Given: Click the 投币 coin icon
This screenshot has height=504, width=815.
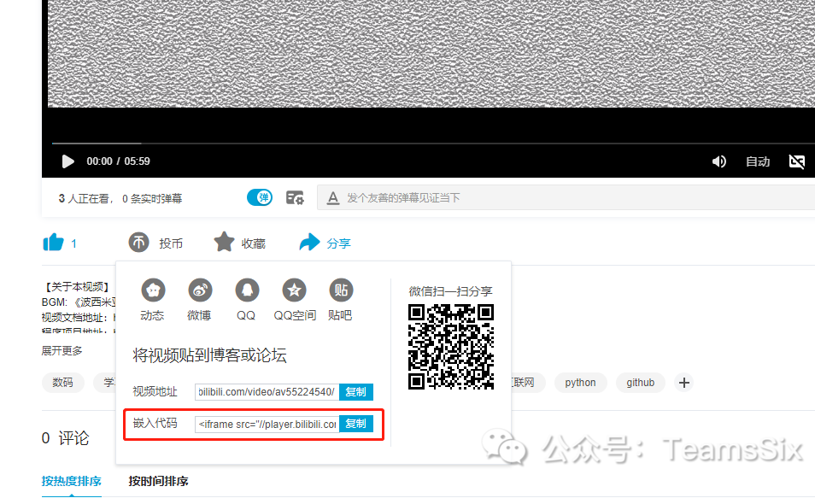Looking at the screenshot, I should (138, 243).
